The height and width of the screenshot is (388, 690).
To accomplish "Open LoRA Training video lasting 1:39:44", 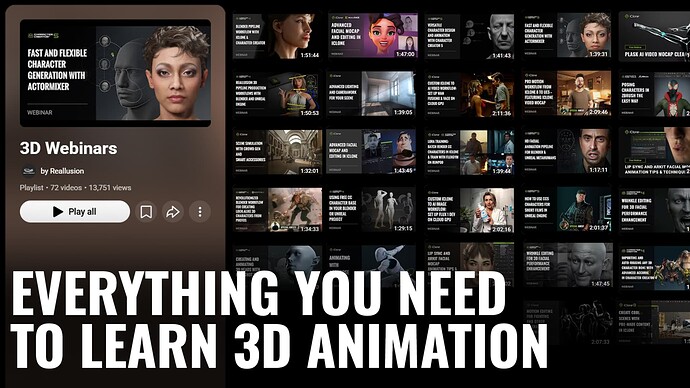I will click(470, 152).
